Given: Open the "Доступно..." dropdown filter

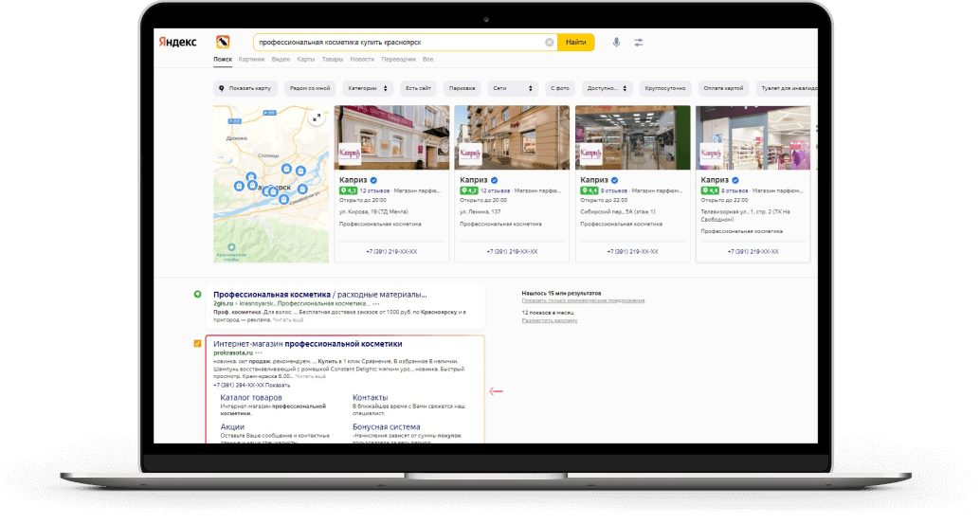Looking at the screenshot, I should (607, 88).
